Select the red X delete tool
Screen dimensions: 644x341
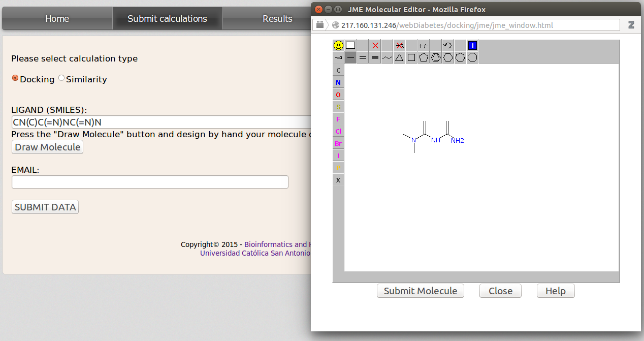375,45
